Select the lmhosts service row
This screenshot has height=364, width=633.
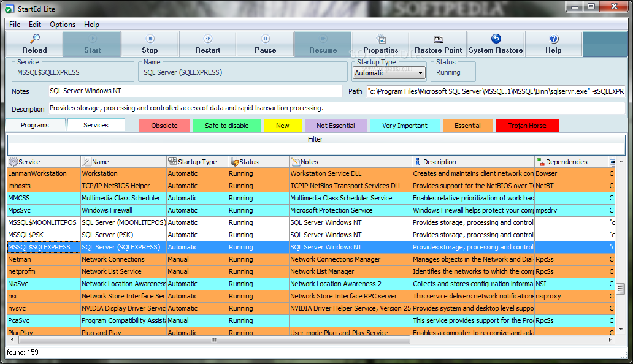(x=311, y=186)
